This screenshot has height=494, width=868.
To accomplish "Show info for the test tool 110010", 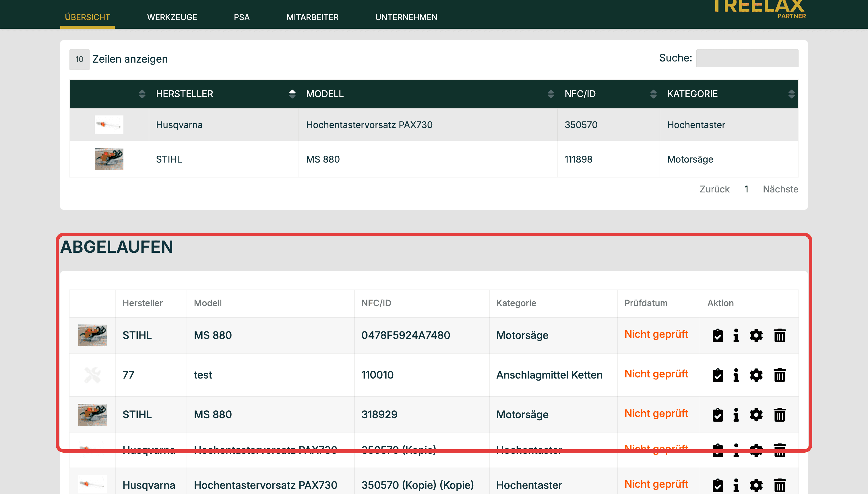I will (736, 375).
